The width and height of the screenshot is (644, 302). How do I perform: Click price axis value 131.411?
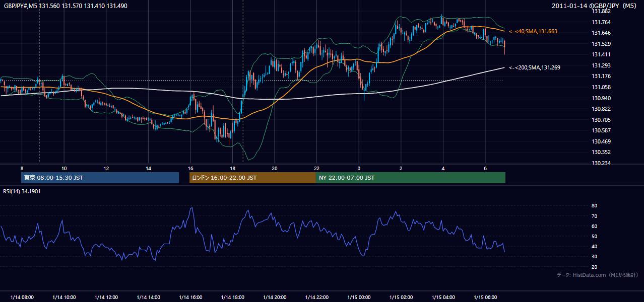(601, 55)
